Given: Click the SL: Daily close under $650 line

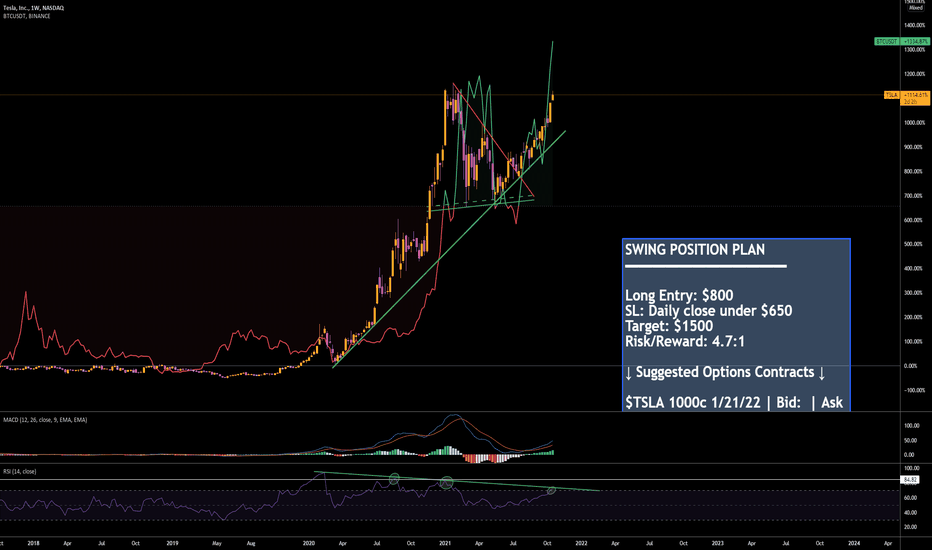Looking at the screenshot, I should [709, 310].
